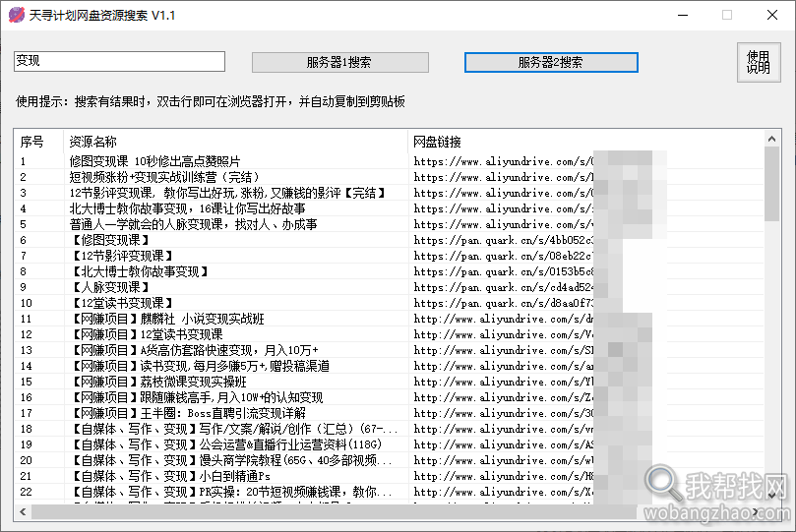Viewport: 796px width, 532px height.
Task: Select row 【人脉变现课】
Action: [x=390, y=287]
